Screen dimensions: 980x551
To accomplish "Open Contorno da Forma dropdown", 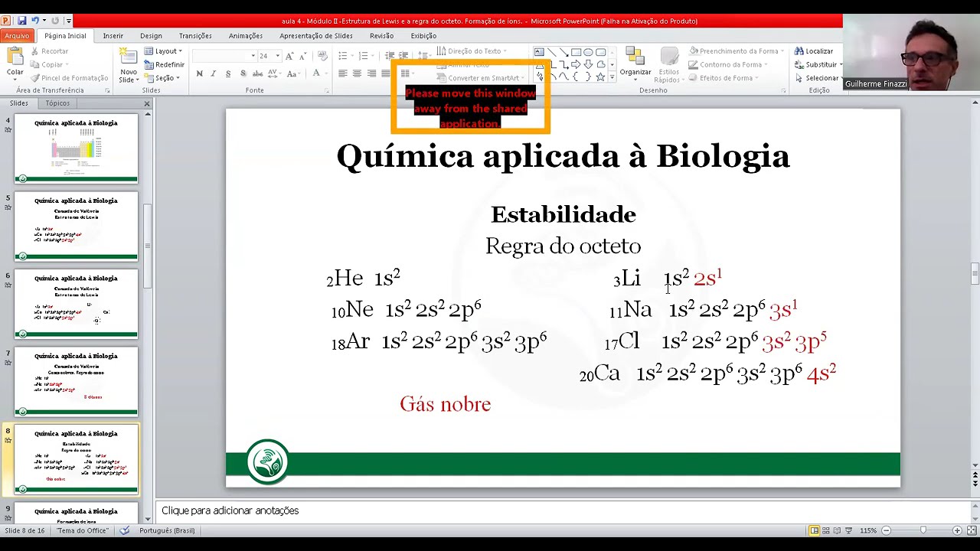I will click(x=727, y=65).
